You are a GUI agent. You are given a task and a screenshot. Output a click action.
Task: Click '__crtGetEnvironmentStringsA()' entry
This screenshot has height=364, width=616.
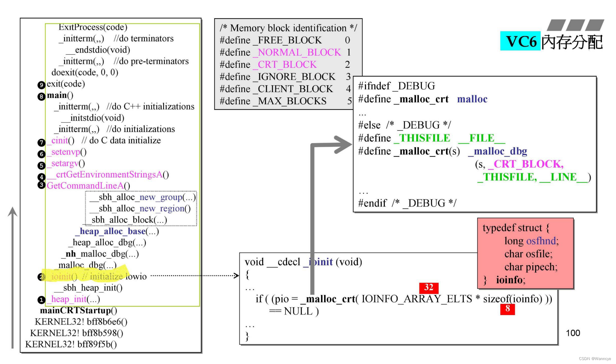coord(108,174)
